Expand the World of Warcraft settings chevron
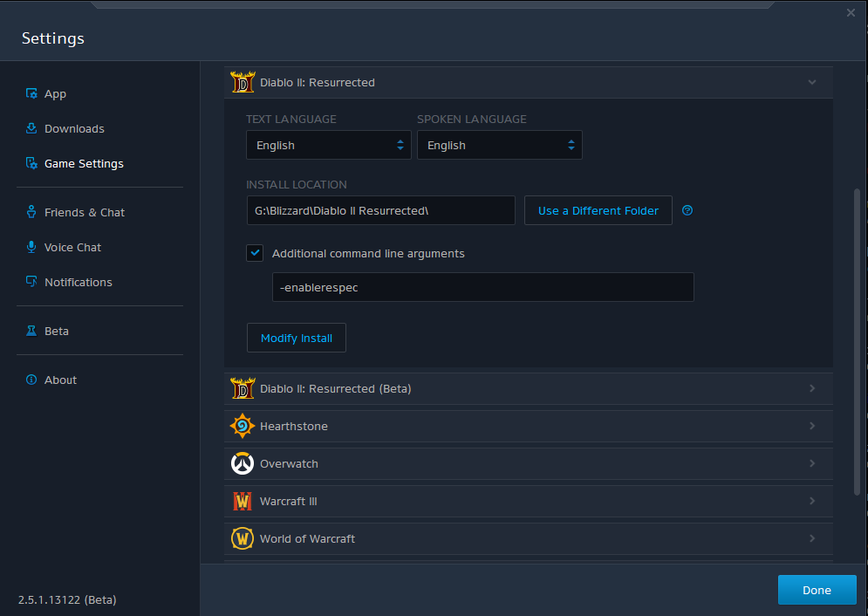Screen dimensions: 868x616 coord(812,538)
